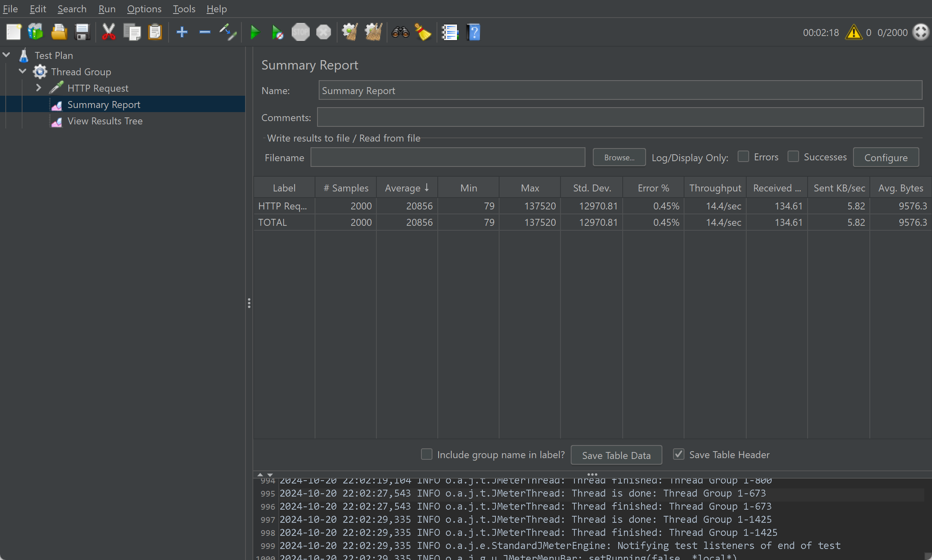The width and height of the screenshot is (932, 560).
Task: Enable the Successes only checkbox
Action: 793,157
